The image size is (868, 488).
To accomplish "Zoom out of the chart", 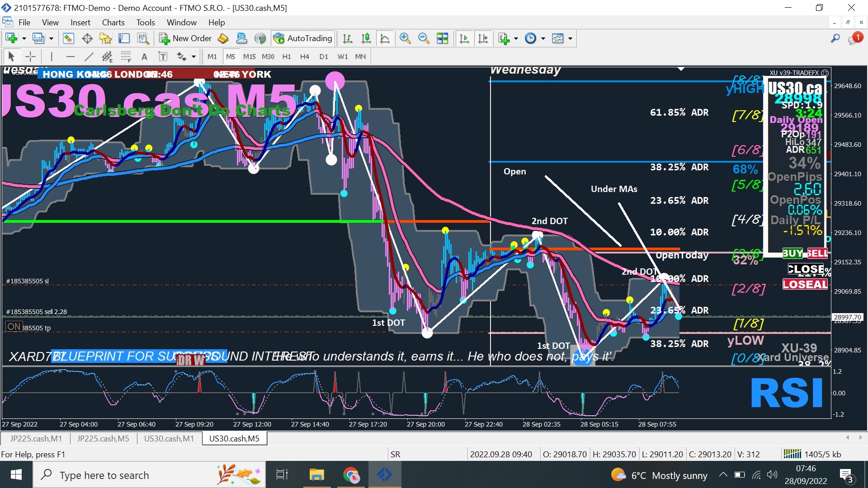I will (x=424, y=38).
